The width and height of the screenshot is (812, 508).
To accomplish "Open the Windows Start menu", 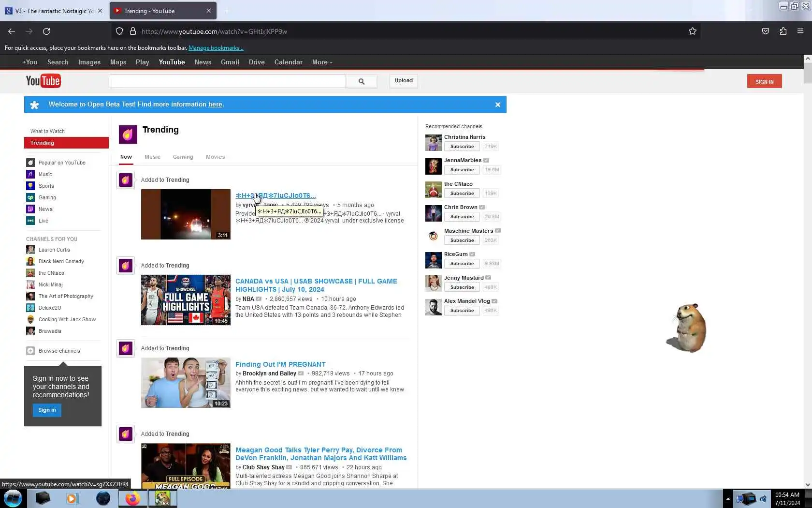I will coord(13,498).
